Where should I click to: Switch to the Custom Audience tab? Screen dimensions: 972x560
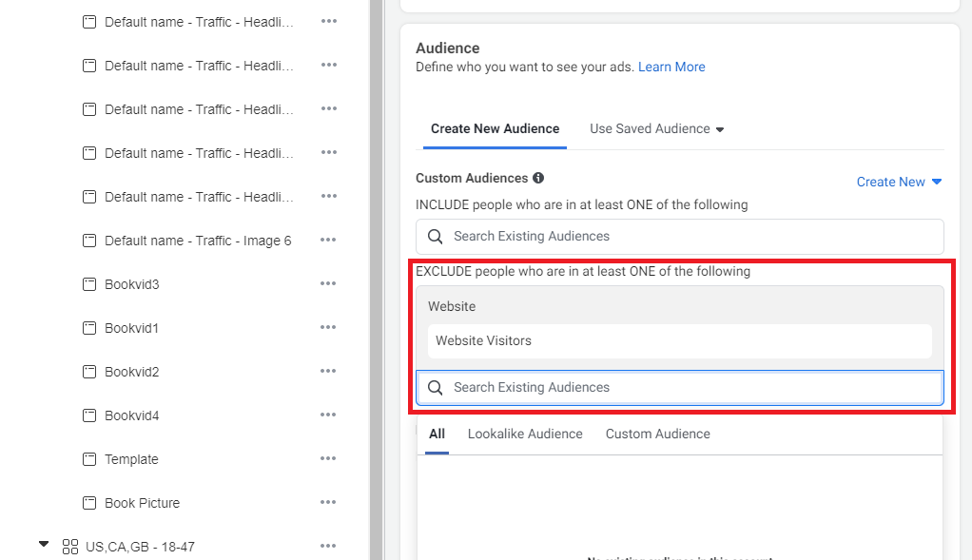point(658,434)
